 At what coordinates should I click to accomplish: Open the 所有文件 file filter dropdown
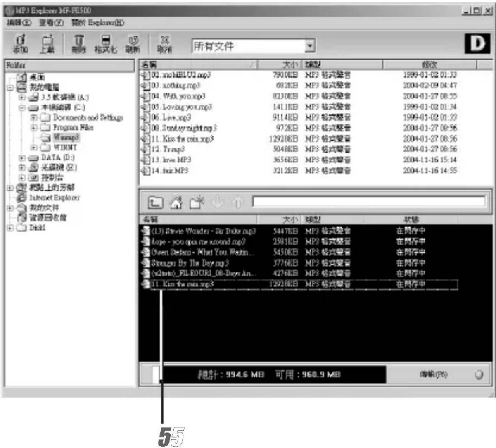point(310,46)
